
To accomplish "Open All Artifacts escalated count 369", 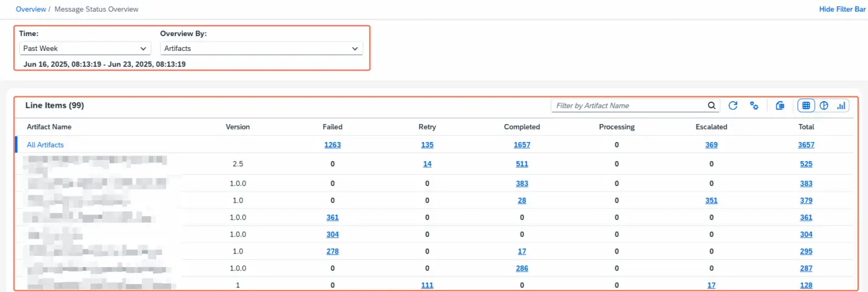I will (x=711, y=145).
